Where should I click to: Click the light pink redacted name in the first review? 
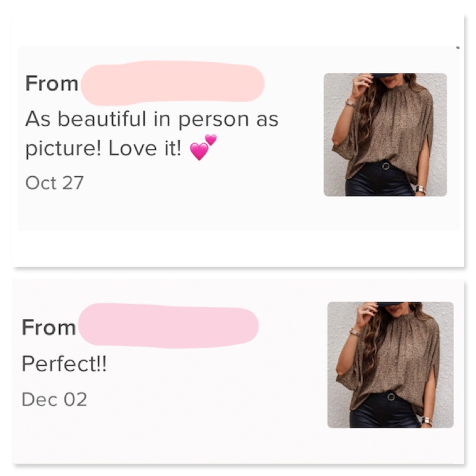[x=173, y=82]
